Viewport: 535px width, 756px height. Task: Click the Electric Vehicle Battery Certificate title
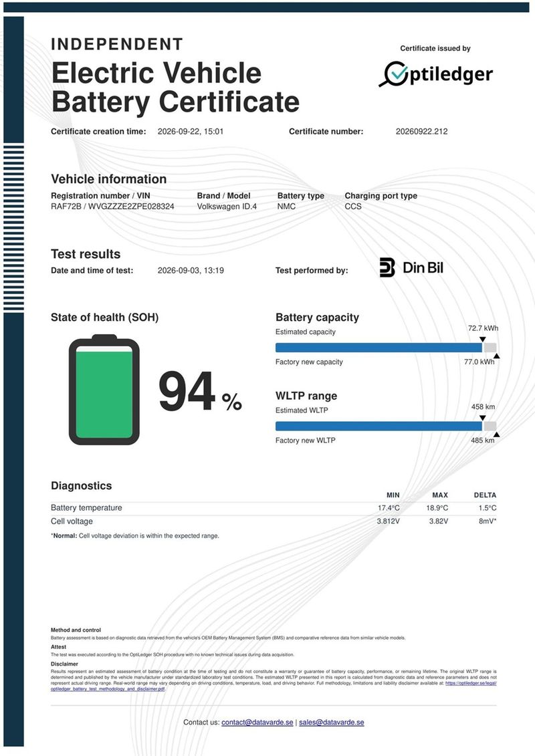175,88
